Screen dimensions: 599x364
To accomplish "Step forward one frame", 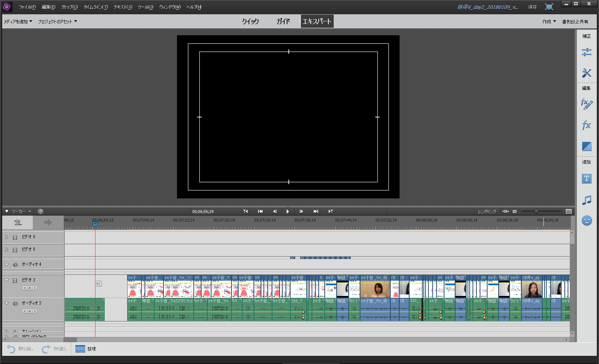I will click(x=301, y=212).
